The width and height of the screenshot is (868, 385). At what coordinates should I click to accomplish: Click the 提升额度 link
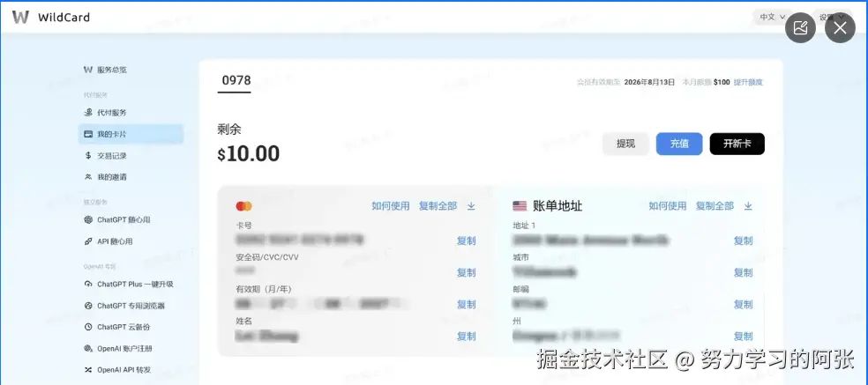748,83
